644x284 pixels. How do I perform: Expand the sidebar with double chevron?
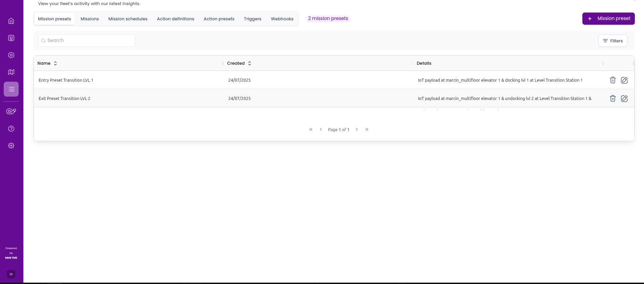pos(11,274)
